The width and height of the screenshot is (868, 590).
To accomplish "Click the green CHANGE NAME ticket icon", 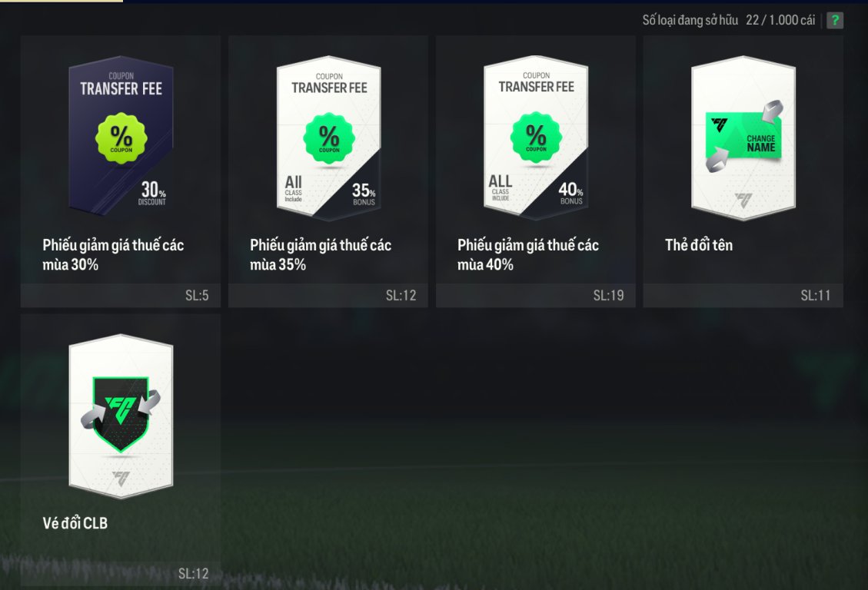I will tap(743, 136).
